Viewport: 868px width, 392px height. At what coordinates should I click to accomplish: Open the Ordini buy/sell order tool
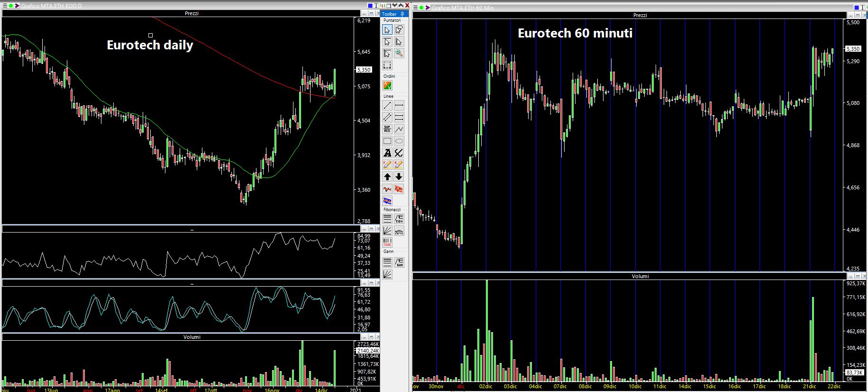(387, 85)
